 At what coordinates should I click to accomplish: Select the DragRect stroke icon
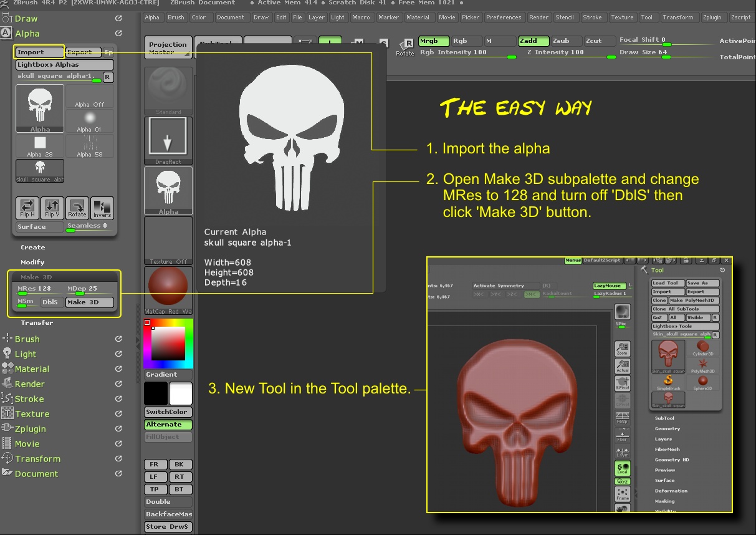tap(168, 140)
